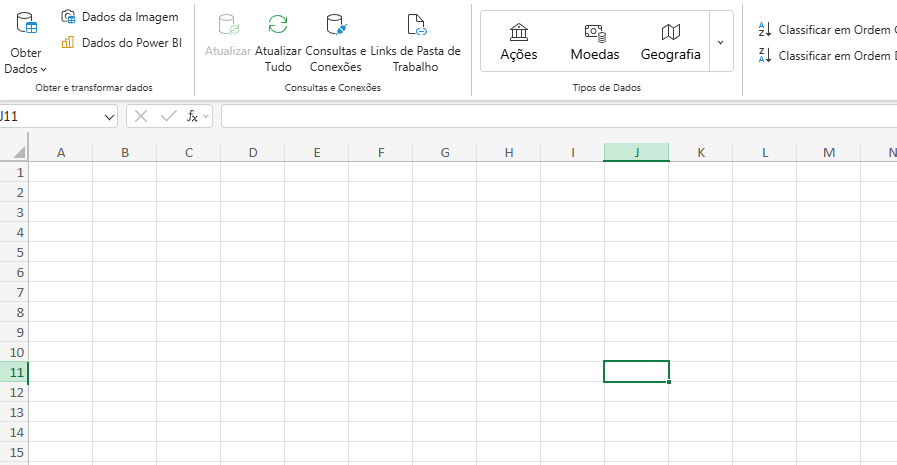
Task: Select row 8 header
Action: [14, 312]
